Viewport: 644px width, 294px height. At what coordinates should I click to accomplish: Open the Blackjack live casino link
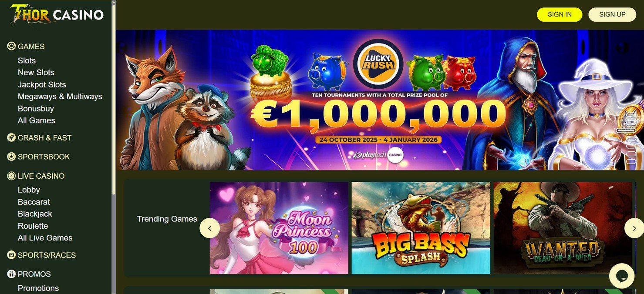pos(35,214)
